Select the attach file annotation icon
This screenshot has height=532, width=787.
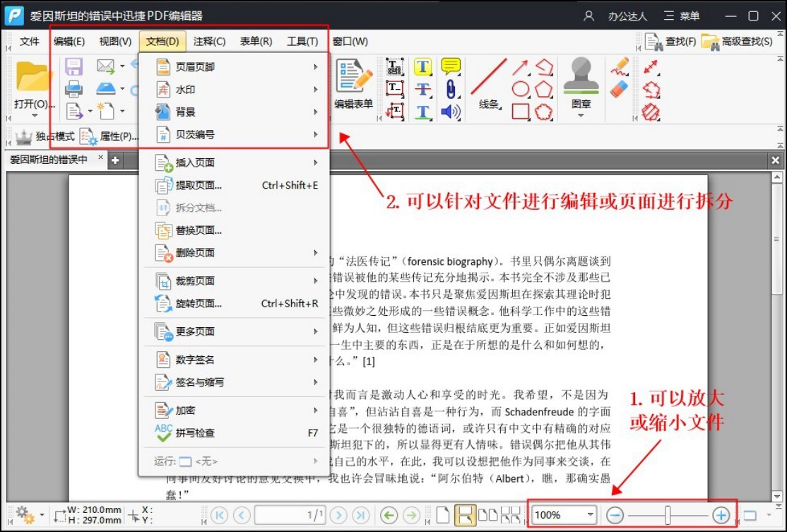450,88
